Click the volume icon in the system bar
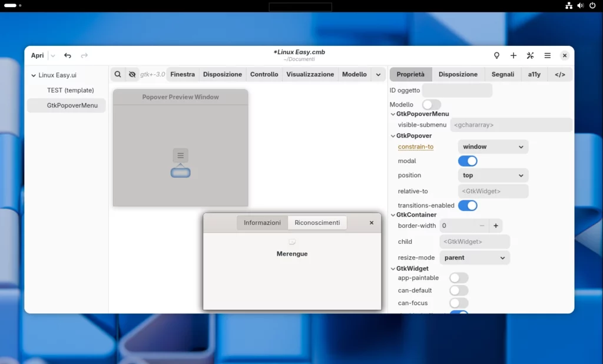This screenshot has height=364, width=603. tap(579, 5)
